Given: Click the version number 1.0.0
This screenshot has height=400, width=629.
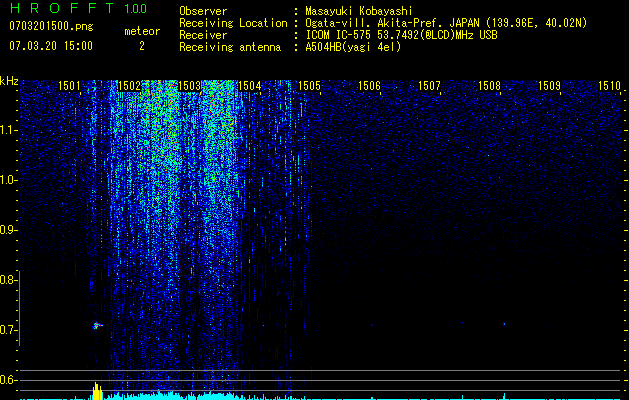Looking at the screenshot, I should click(x=135, y=8).
